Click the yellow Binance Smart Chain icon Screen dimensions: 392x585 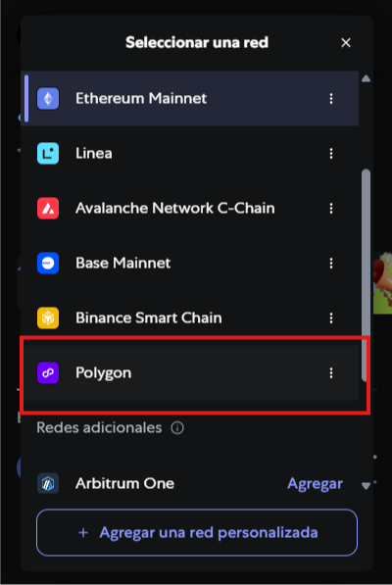48,317
